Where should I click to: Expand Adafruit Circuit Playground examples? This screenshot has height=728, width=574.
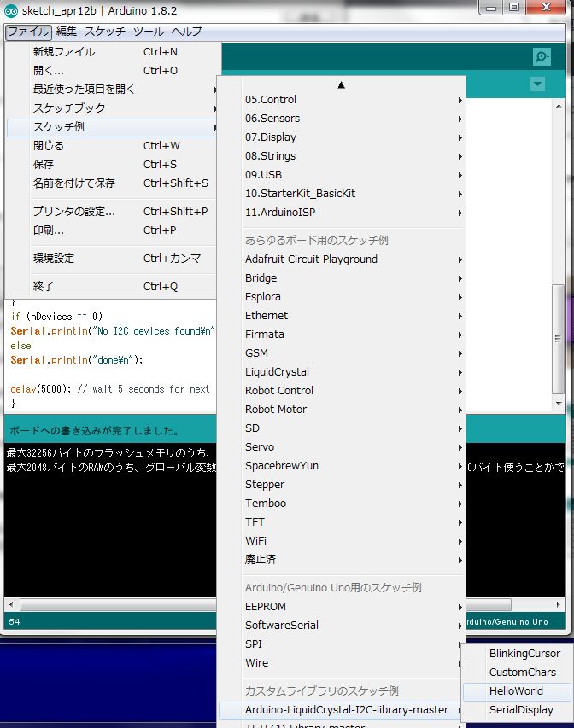pyautogui.click(x=342, y=259)
